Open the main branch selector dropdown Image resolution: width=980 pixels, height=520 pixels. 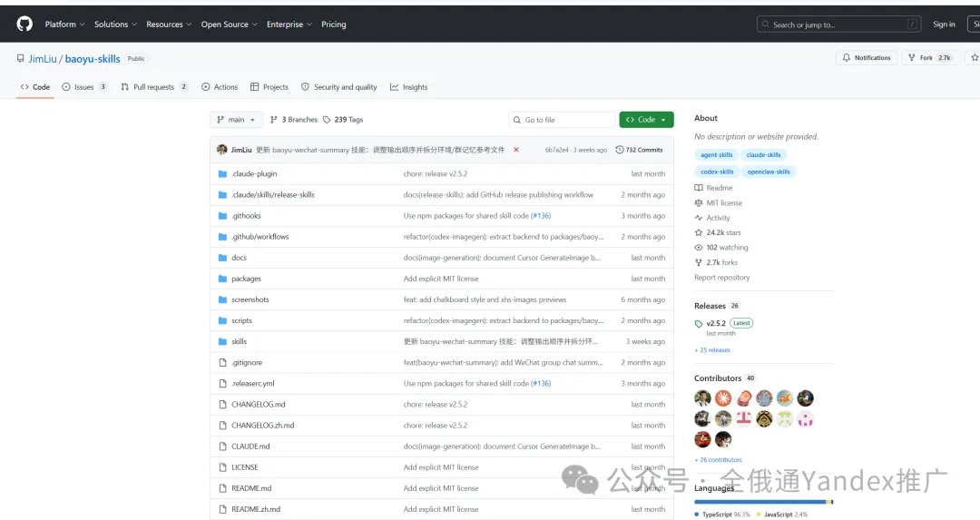pos(236,120)
